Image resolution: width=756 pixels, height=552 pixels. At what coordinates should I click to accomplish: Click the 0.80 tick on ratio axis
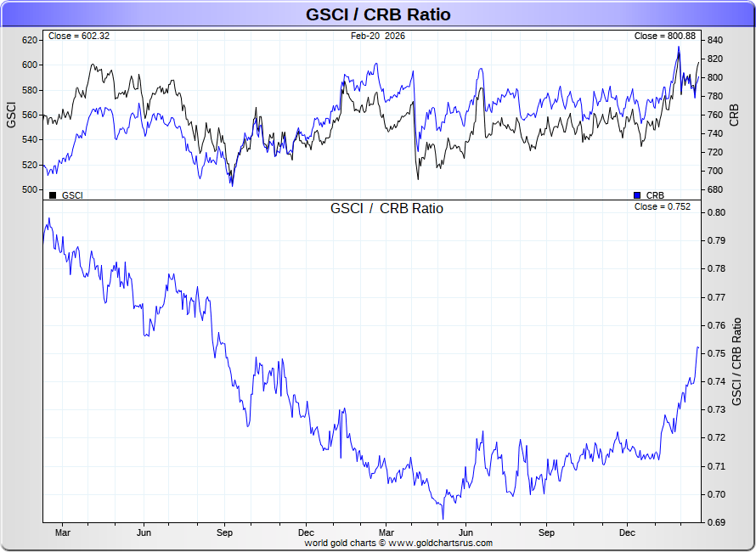716,212
